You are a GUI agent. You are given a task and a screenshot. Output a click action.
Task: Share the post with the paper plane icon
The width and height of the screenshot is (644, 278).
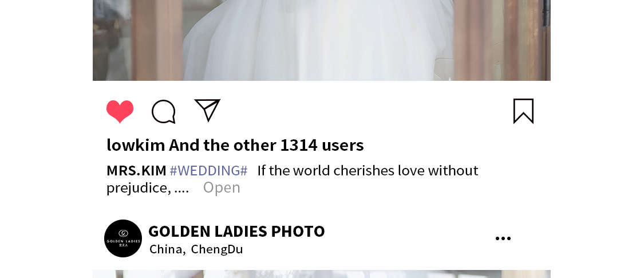pyautogui.click(x=207, y=110)
